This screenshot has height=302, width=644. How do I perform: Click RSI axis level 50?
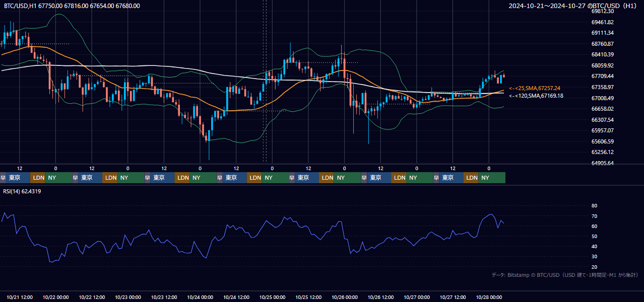[594, 236]
